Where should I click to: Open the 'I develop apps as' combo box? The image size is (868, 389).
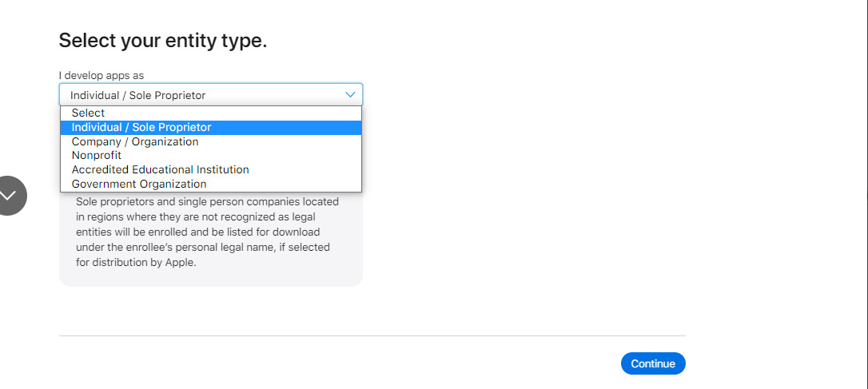pyautogui.click(x=211, y=94)
